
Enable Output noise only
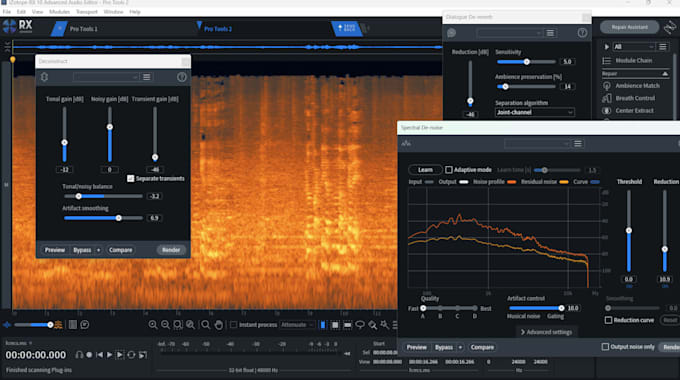click(x=605, y=347)
